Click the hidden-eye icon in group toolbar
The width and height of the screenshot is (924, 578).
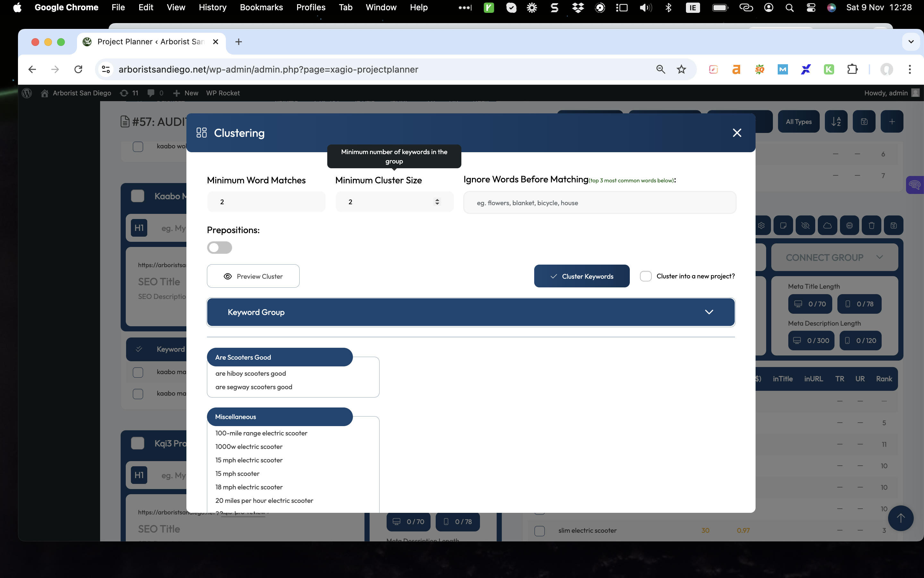coord(805,225)
